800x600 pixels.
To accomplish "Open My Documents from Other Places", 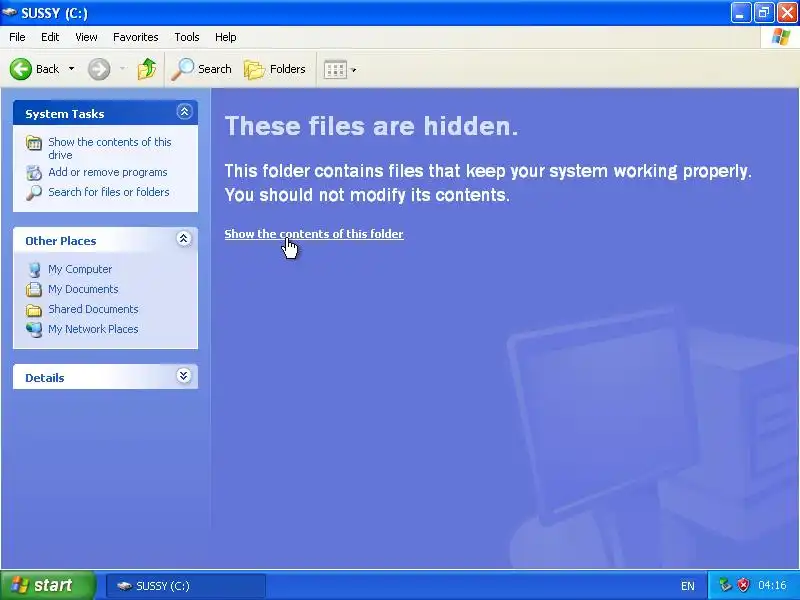I will click(83, 289).
